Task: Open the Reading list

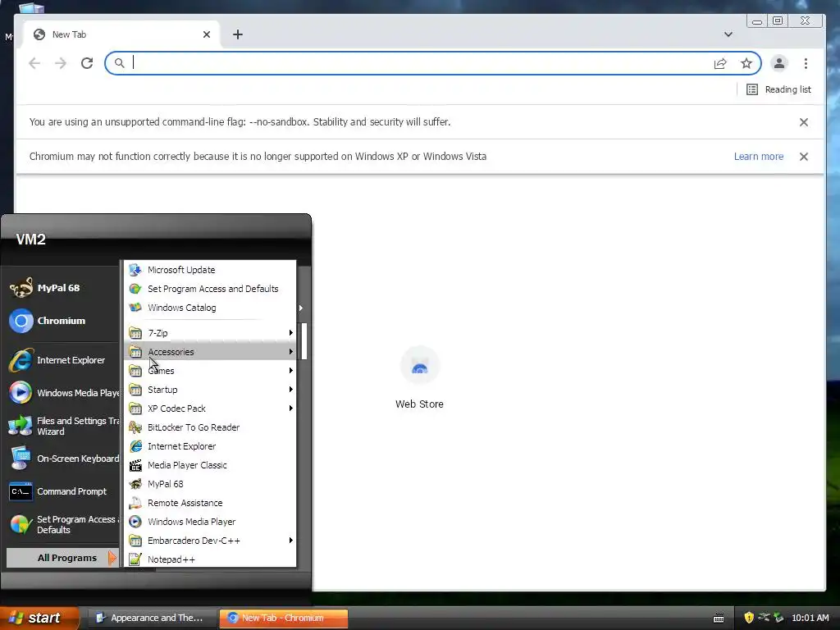Action: (x=778, y=89)
